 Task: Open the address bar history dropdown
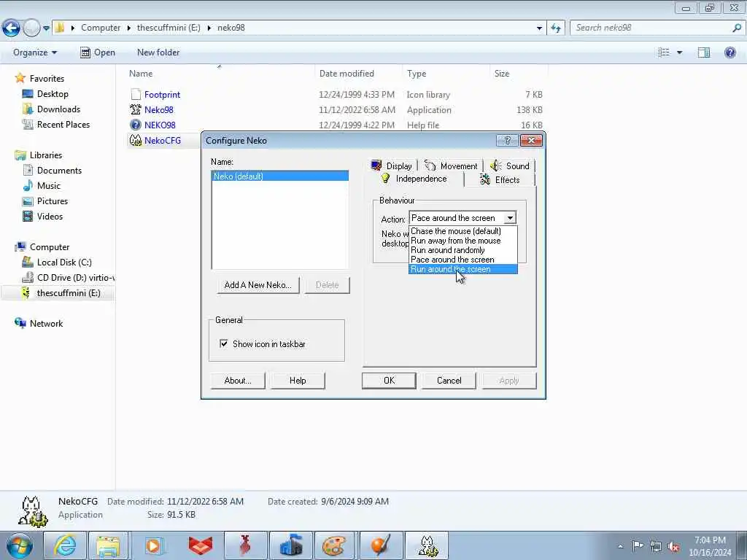pos(539,28)
